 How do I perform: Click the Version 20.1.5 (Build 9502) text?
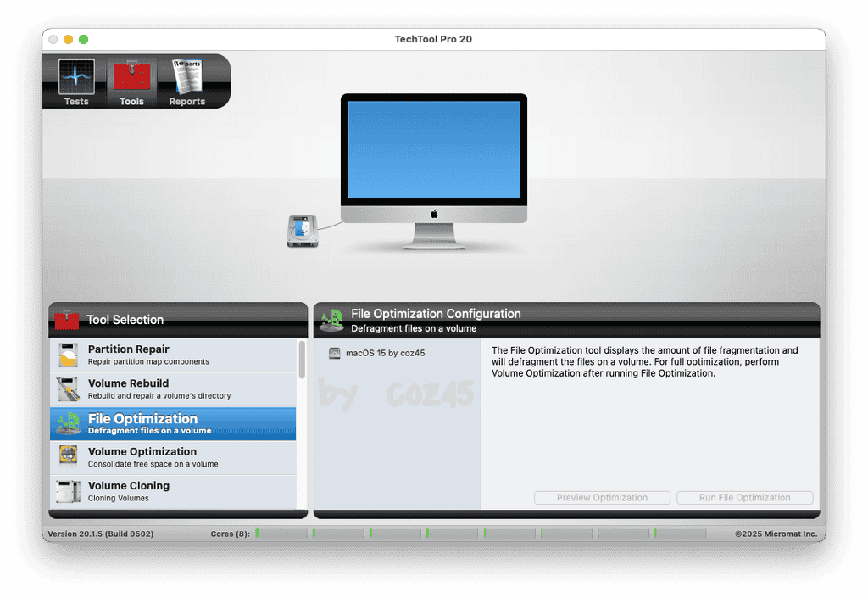point(101,534)
